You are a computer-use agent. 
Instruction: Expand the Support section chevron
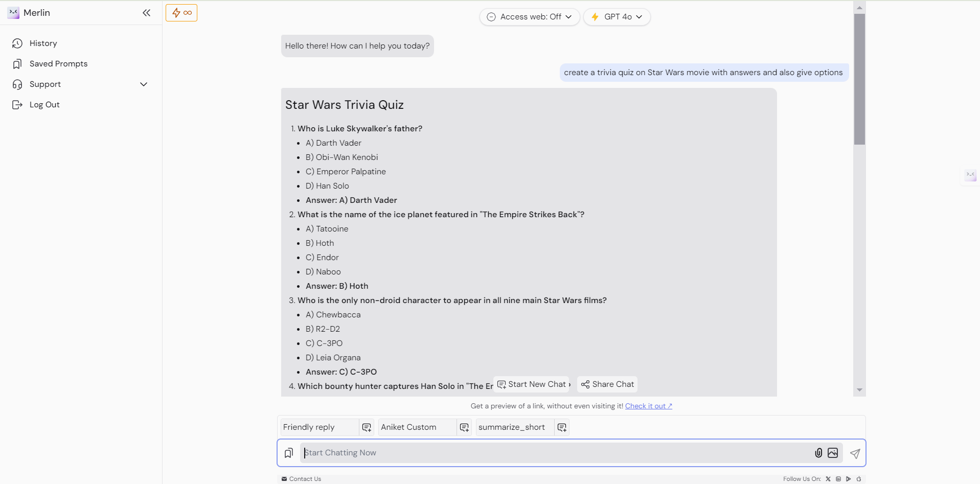(x=144, y=84)
